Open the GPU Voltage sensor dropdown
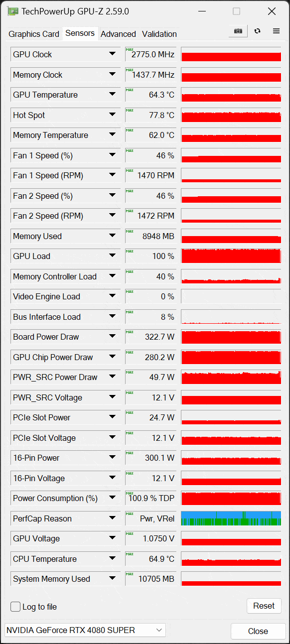Image resolution: width=290 pixels, height=644 pixels. pyautogui.click(x=112, y=538)
